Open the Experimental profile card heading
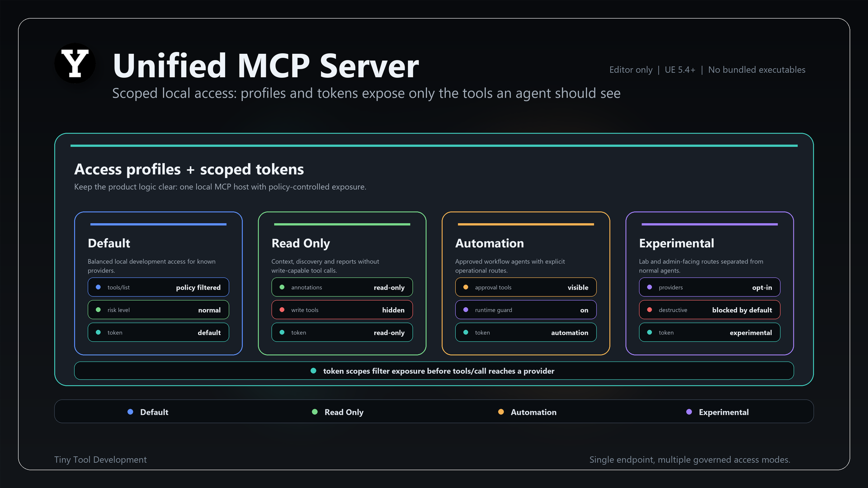The height and width of the screenshot is (488, 868). point(676,243)
